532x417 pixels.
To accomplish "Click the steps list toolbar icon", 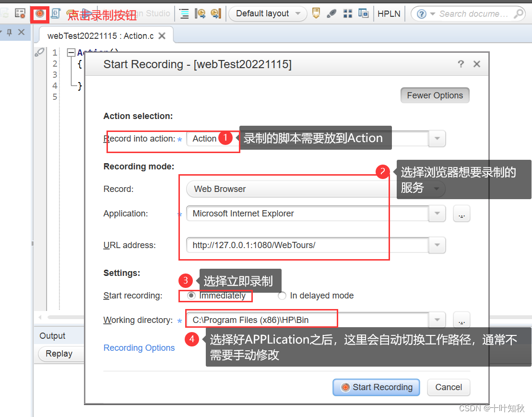I will pyautogui.click(x=184, y=13).
